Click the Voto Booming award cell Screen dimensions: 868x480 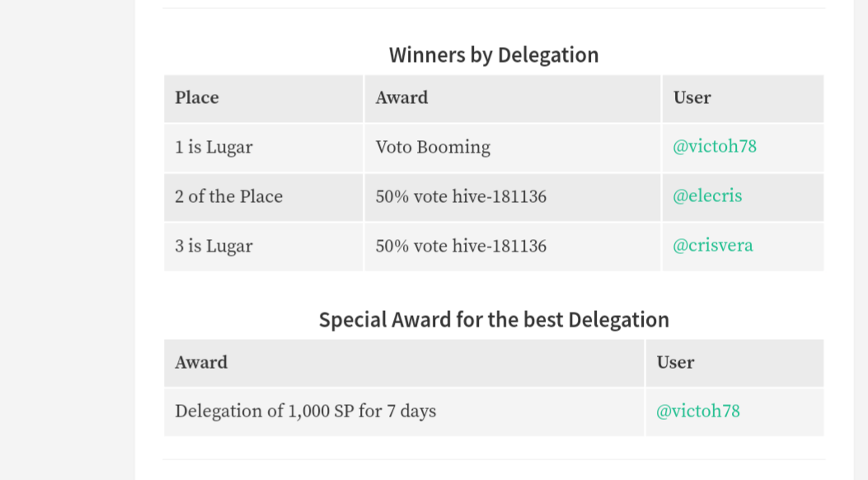(x=513, y=148)
